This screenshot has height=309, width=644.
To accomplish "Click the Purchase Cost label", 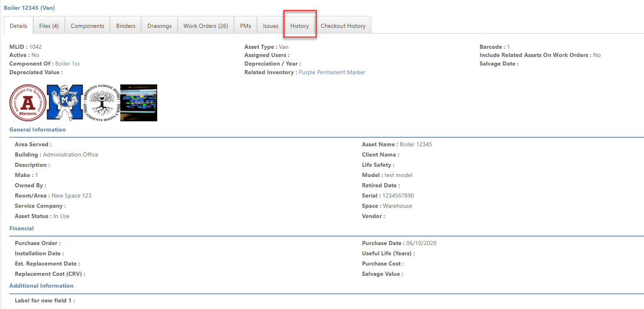I will pos(383,264).
